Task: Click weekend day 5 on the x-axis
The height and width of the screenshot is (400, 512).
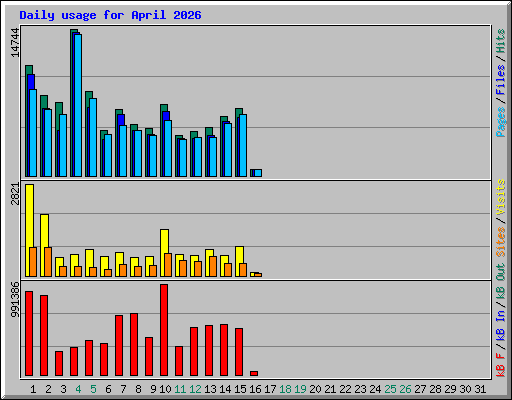Action: [93, 389]
